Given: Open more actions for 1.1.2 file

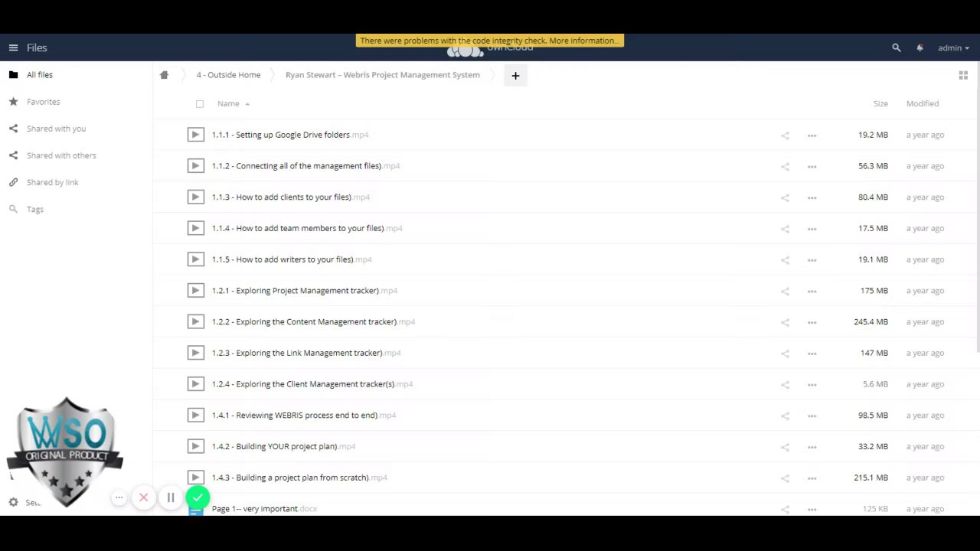Looking at the screenshot, I should click(x=812, y=166).
